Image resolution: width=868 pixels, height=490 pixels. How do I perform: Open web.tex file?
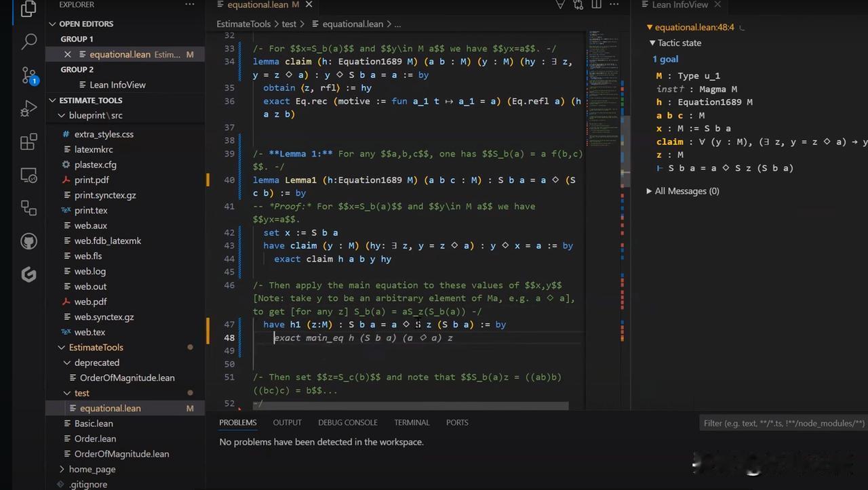click(x=90, y=332)
